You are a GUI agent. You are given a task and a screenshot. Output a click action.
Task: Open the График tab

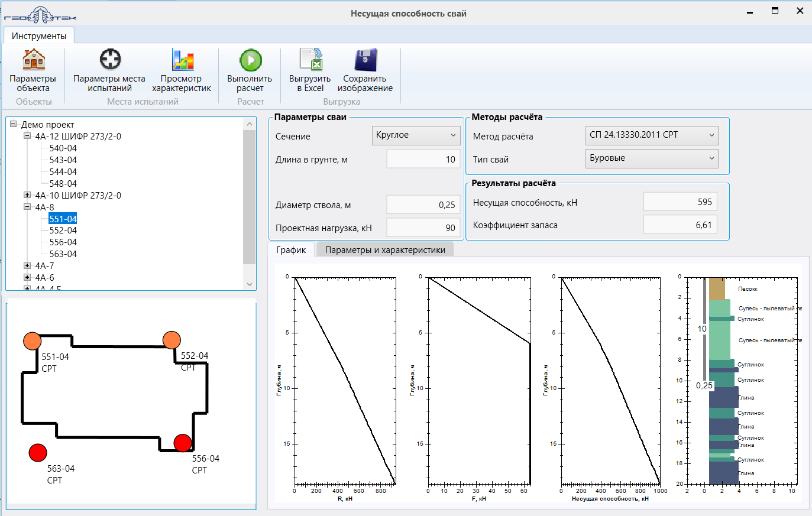[x=291, y=249]
